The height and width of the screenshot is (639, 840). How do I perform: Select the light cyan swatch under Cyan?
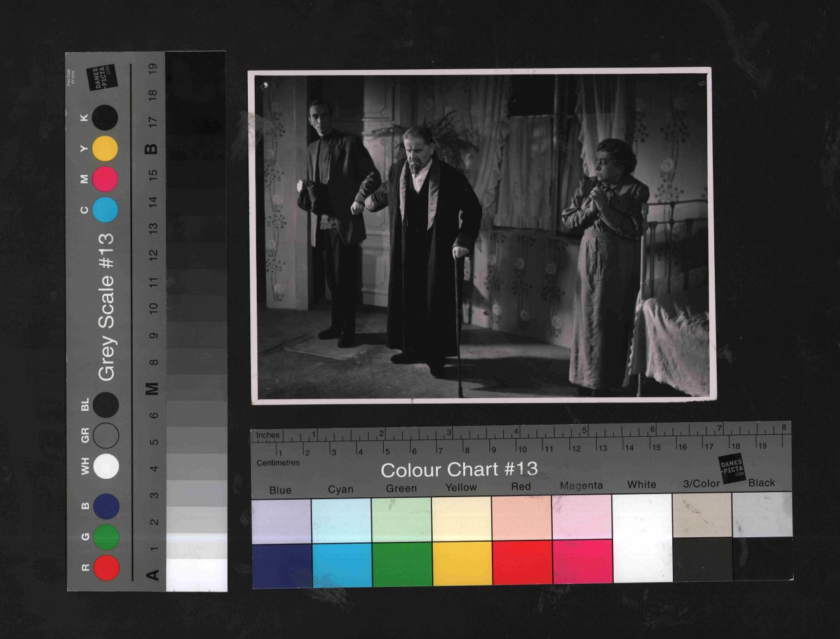coord(341,520)
